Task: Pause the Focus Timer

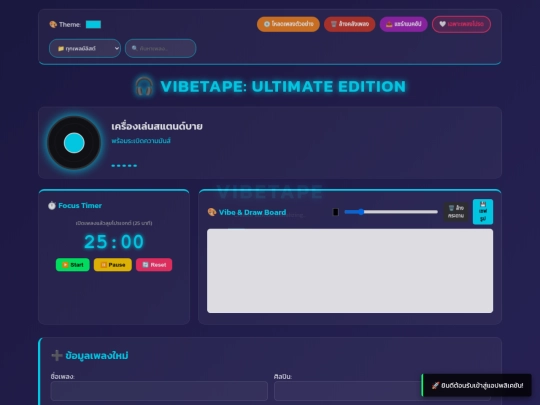Action: [x=113, y=265]
